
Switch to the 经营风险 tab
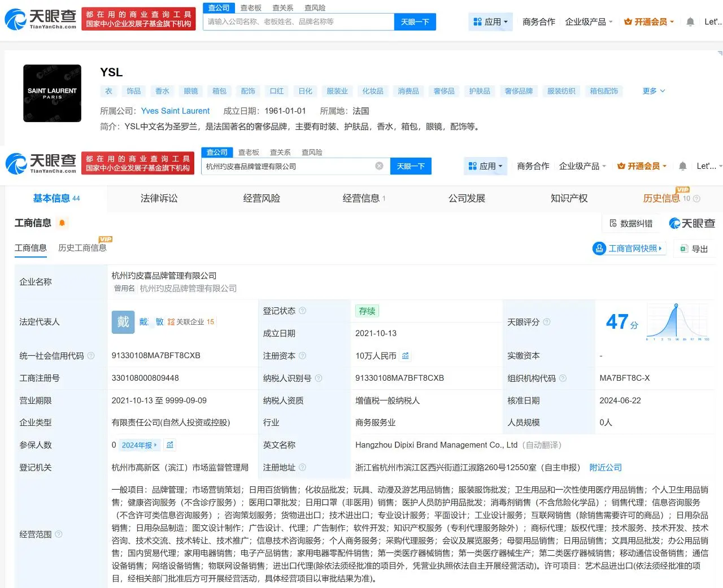pyautogui.click(x=262, y=198)
